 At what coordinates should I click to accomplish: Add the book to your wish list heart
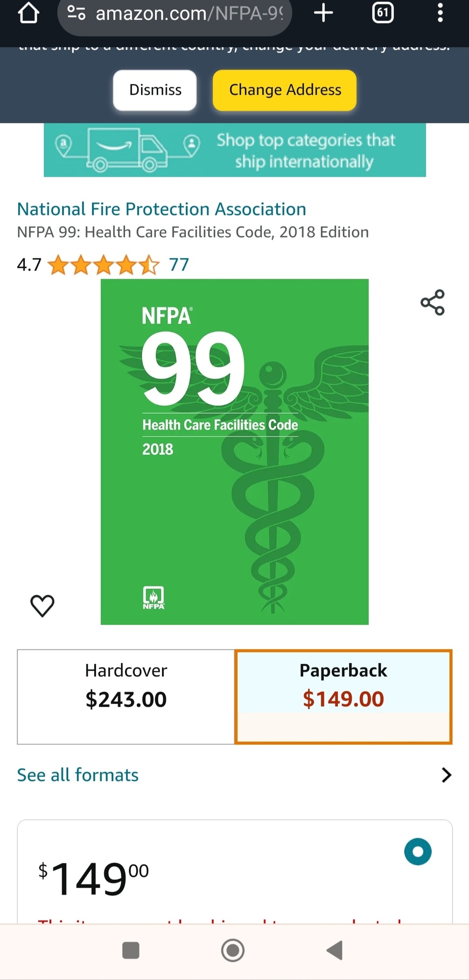click(x=42, y=605)
